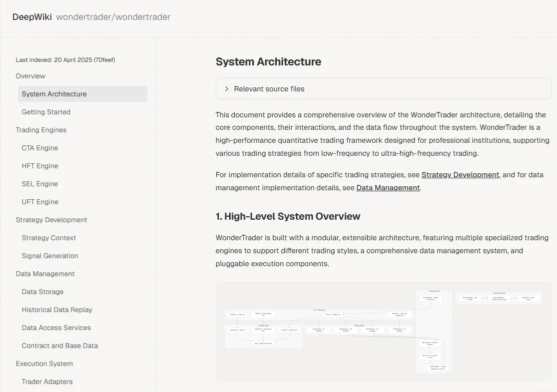
Task: Open Historical Data Replay in the sidebar
Action: (57, 310)
